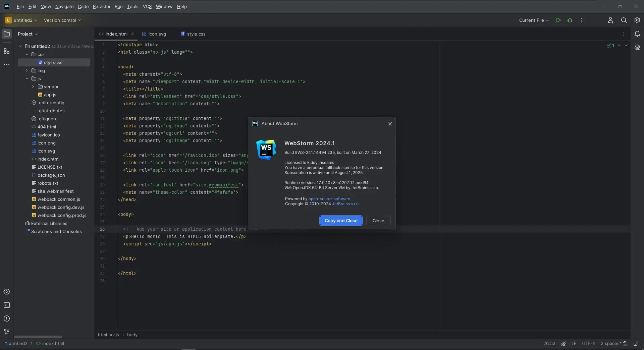The width and height of the screenshot is (644, 350).
Task: Expand the img folder
Action: (27, 70)
